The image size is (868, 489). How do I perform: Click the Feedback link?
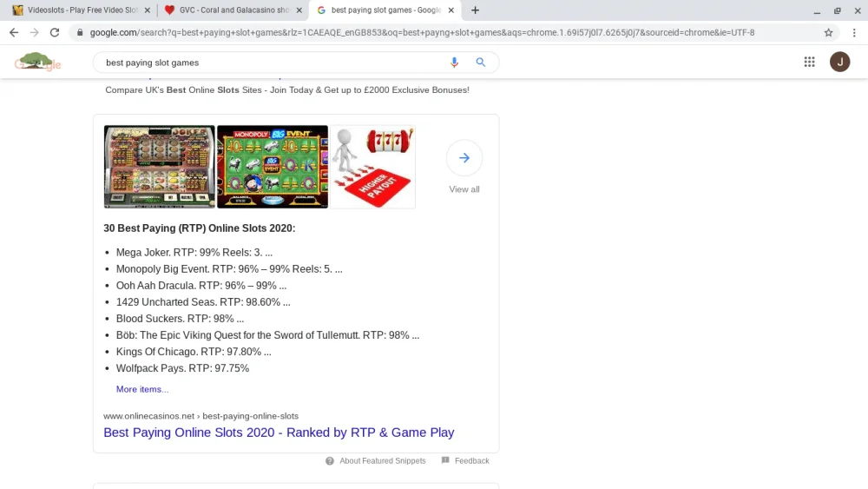471,460
